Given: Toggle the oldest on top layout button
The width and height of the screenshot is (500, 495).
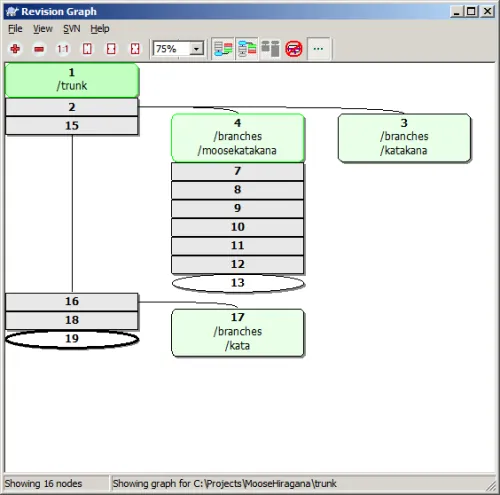Looking at the screenshot, I should pyautogui.click(x=247, y=49).
